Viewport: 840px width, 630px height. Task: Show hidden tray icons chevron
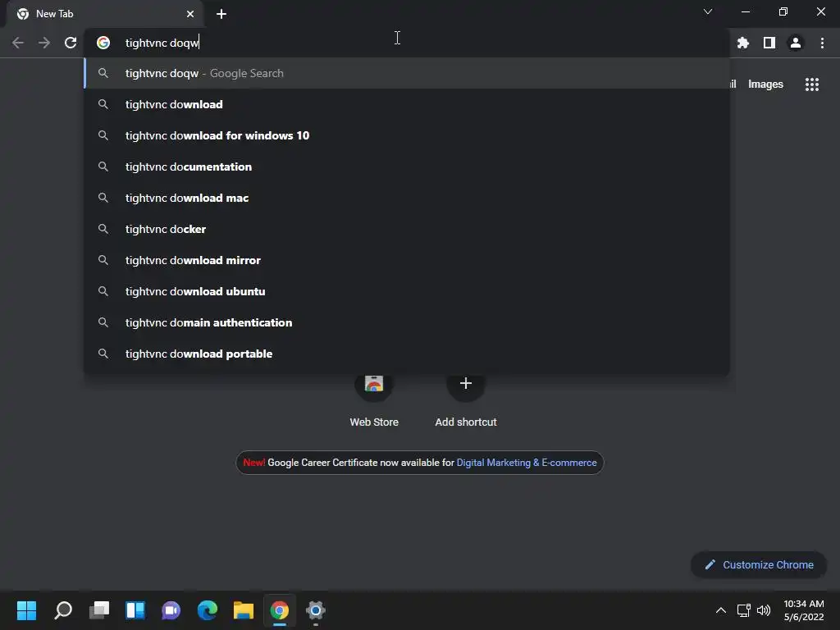721,610
